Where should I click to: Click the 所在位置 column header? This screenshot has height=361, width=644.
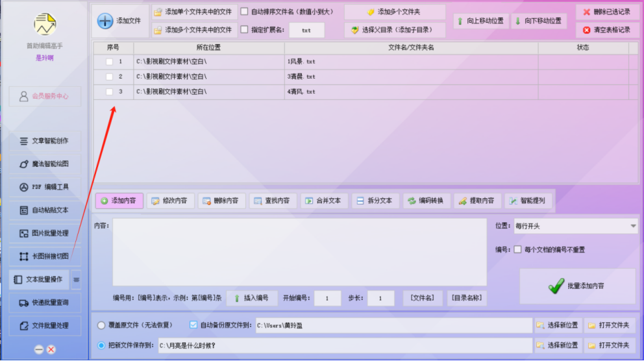click(208, 47)
